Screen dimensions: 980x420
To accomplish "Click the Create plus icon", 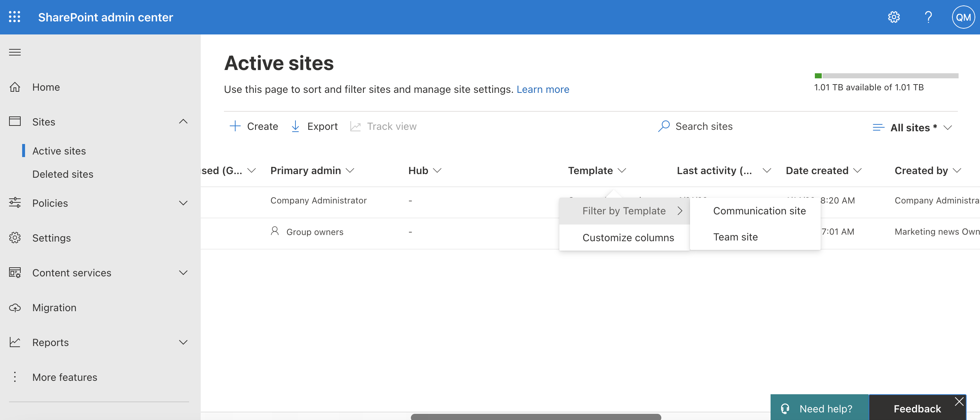I will click(x=235, y=126).
